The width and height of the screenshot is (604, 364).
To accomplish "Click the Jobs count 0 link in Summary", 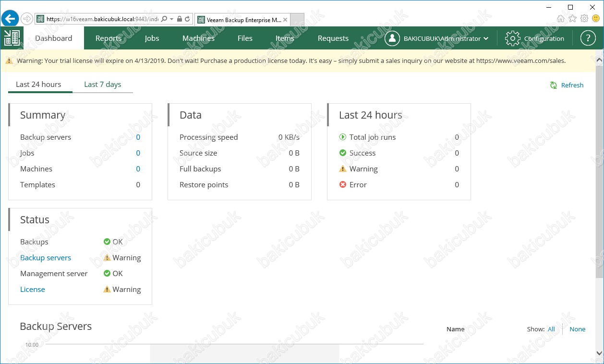I will point(138,153).
